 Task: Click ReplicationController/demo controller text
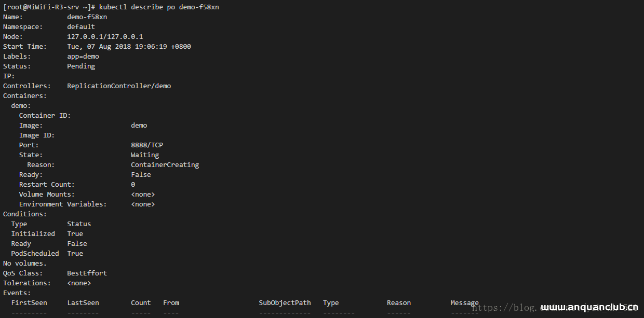(119, 86)
